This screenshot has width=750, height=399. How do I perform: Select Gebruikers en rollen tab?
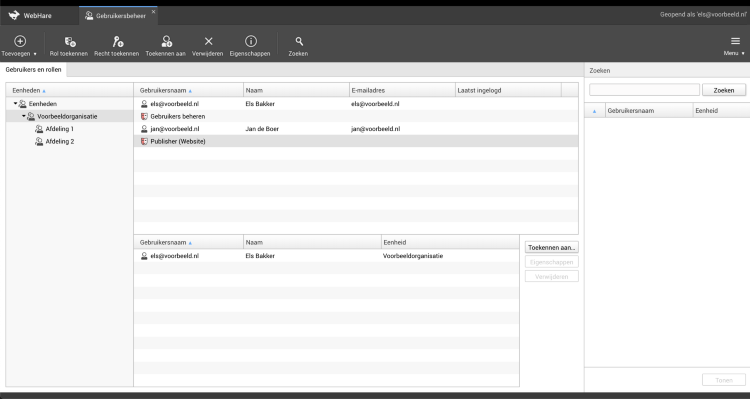[33, 70]
